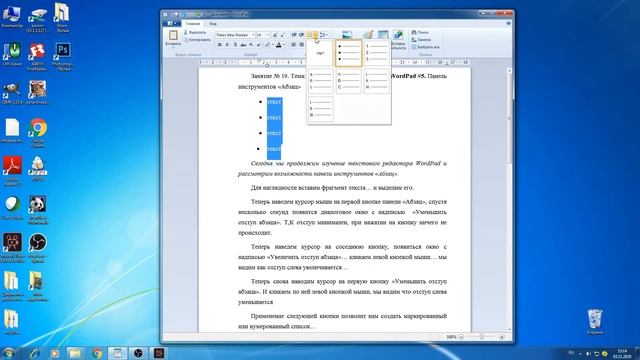Click the ABBYY FineReader desktop shortcut
This screenshot has height=360, width=640.
[x=37, y=56]
